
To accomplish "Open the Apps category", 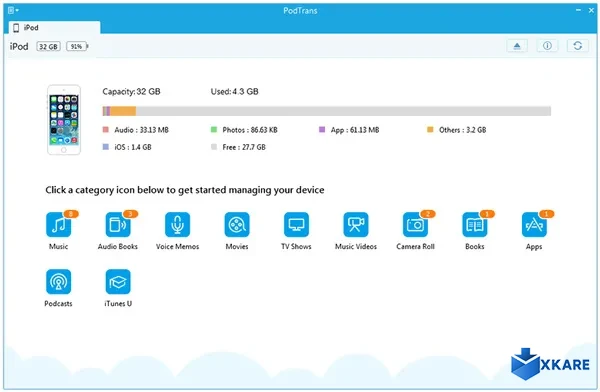I will (534, 225).
